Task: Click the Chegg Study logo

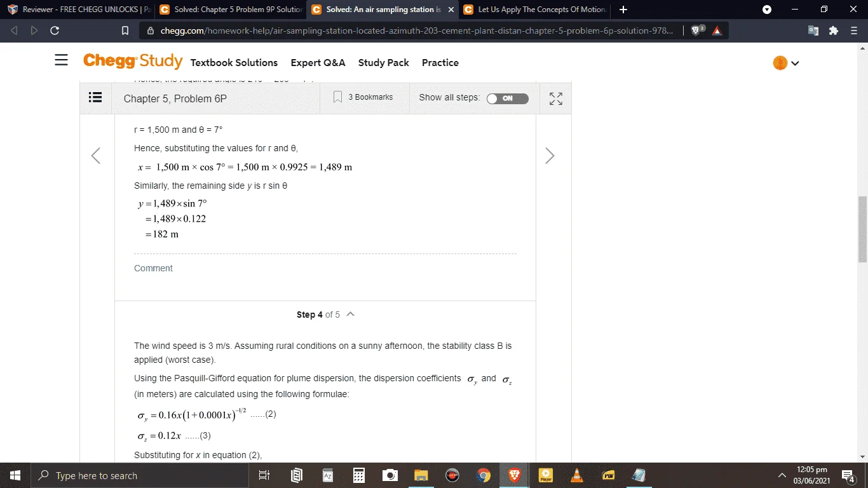Action: tap(133, 61)
